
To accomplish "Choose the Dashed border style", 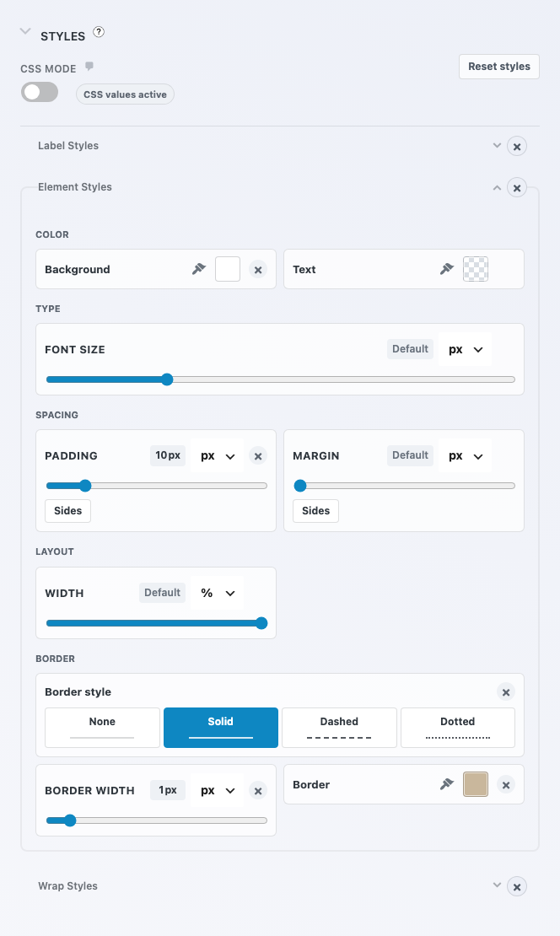I will click(339, 728).
